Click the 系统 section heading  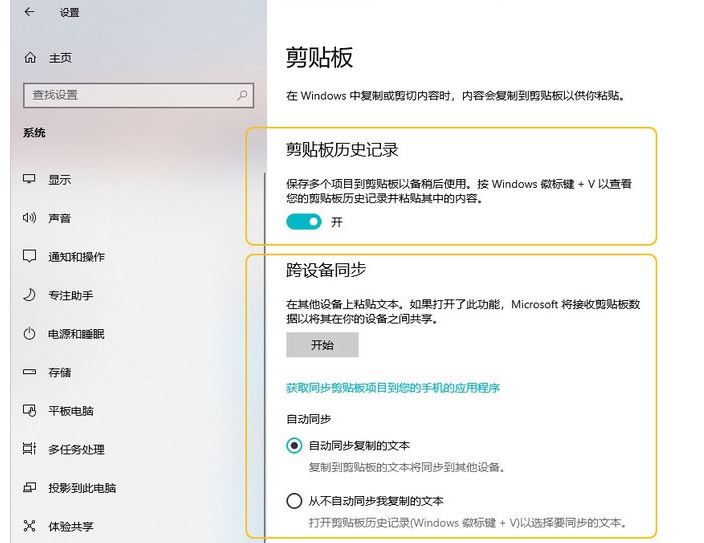tap(34, 132)
